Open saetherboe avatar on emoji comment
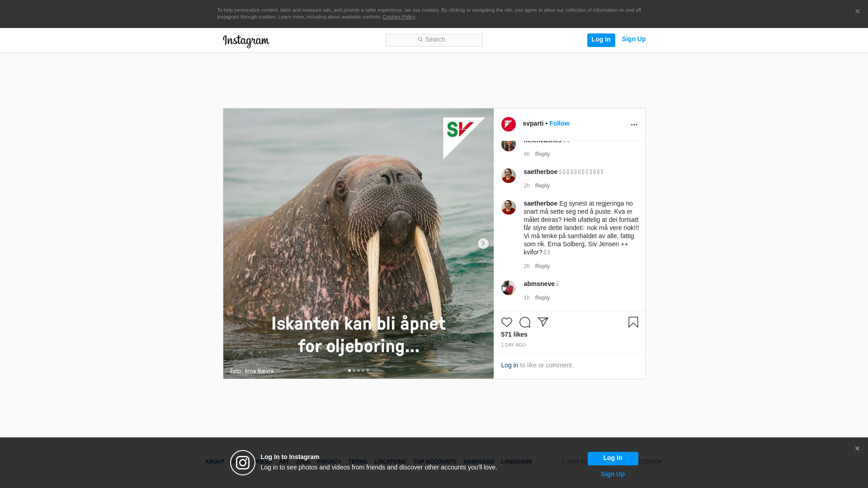The width and height of the screenshot is (868, 488). click(x=509, y=176)
